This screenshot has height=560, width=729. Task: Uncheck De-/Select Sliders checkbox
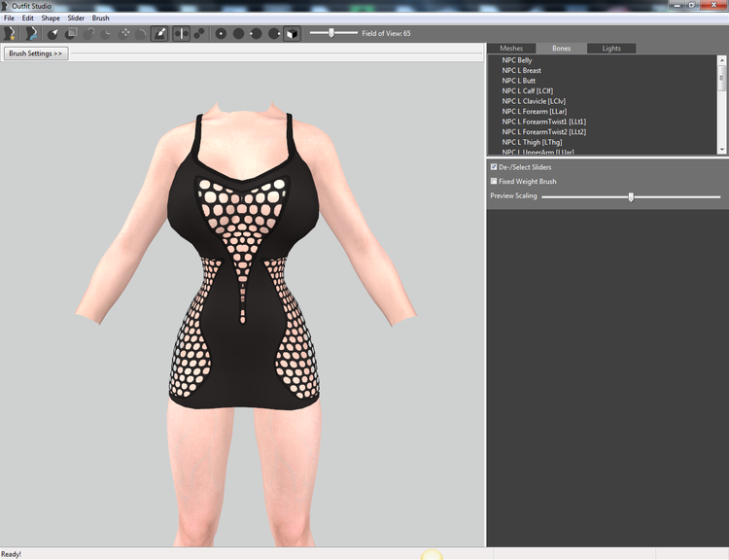tap(494, 166)
